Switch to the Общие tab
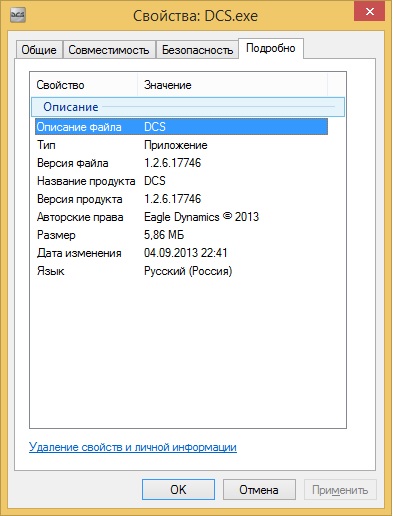The image size is (393, 516). point(39,50)
